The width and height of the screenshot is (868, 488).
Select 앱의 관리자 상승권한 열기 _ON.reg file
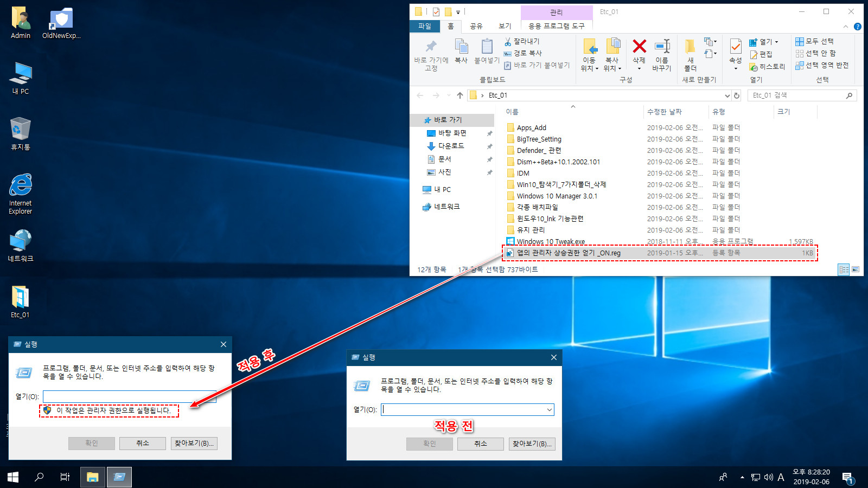coord(660,253)
